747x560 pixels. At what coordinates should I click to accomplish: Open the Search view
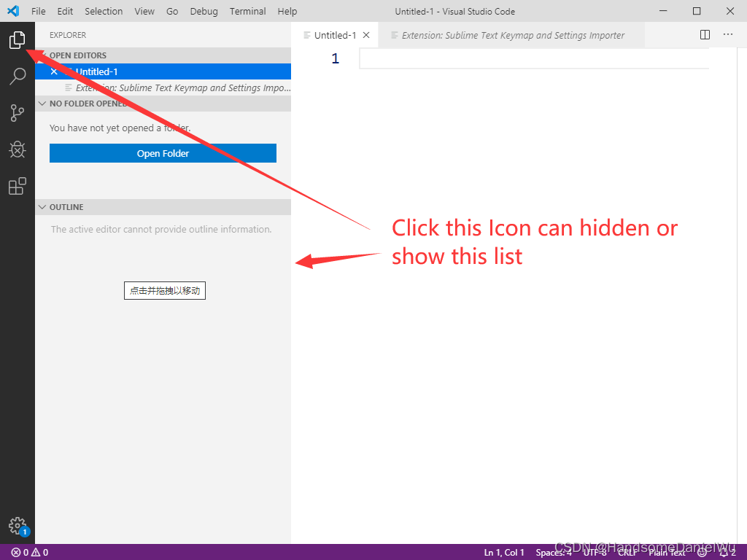click(x=18, y=76)
